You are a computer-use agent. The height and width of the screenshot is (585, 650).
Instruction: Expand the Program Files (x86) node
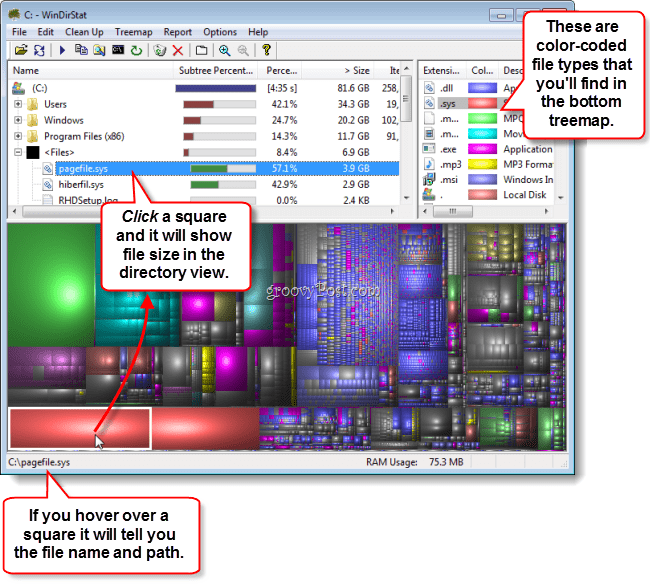[x=18, y=136]
